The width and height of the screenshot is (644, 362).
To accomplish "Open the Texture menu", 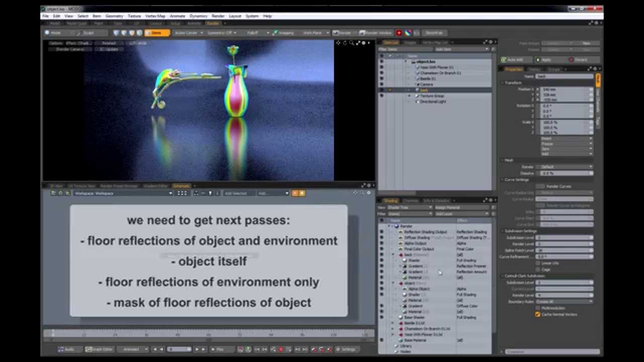I will click(135, 16).
